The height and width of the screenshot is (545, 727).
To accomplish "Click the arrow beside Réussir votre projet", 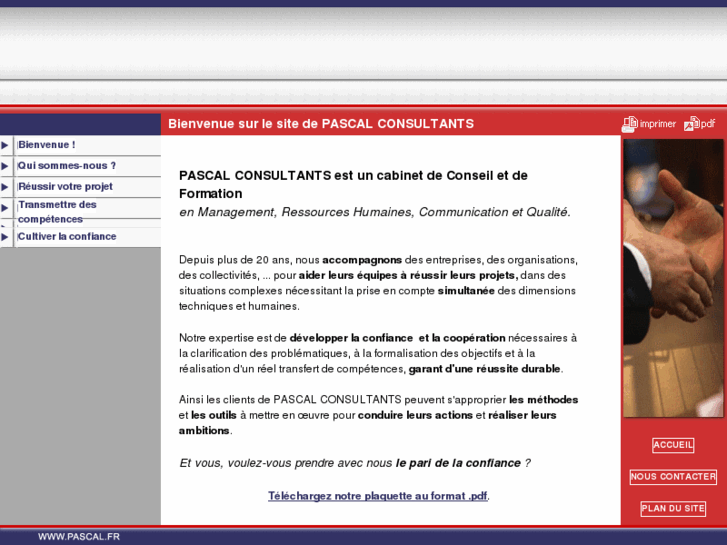I will [5, 187].
